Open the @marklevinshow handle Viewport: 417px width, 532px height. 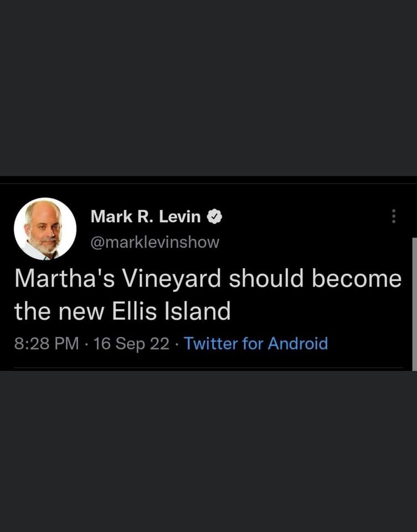[x=155, y=242]
